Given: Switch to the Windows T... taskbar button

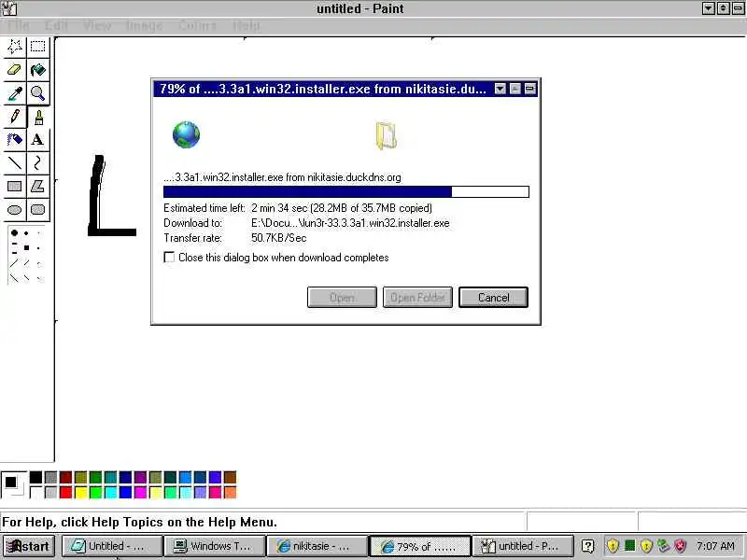Looking at the screenshot, I should coord(215,546).
